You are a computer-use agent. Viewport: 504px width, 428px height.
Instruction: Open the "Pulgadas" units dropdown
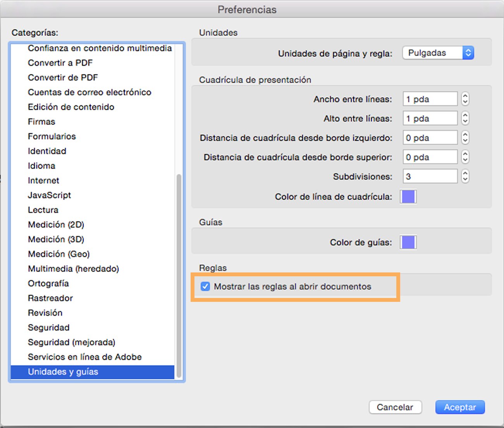point(438,53)
